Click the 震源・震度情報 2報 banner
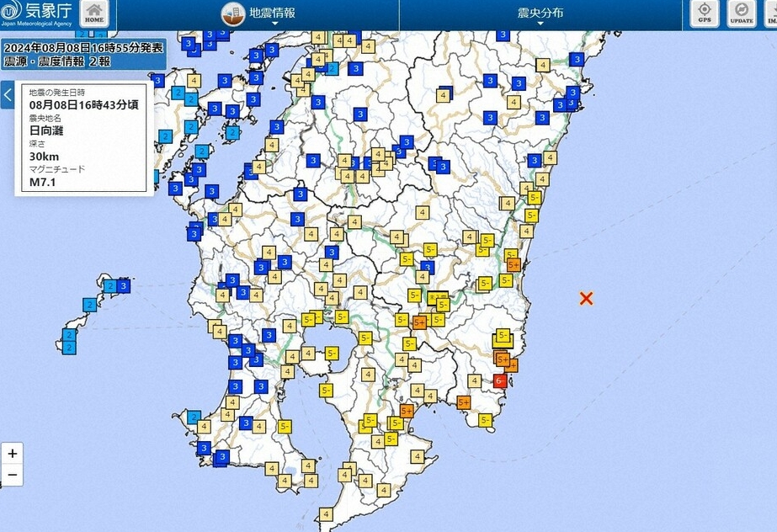 pyautogui.click(x=57, y=62)
